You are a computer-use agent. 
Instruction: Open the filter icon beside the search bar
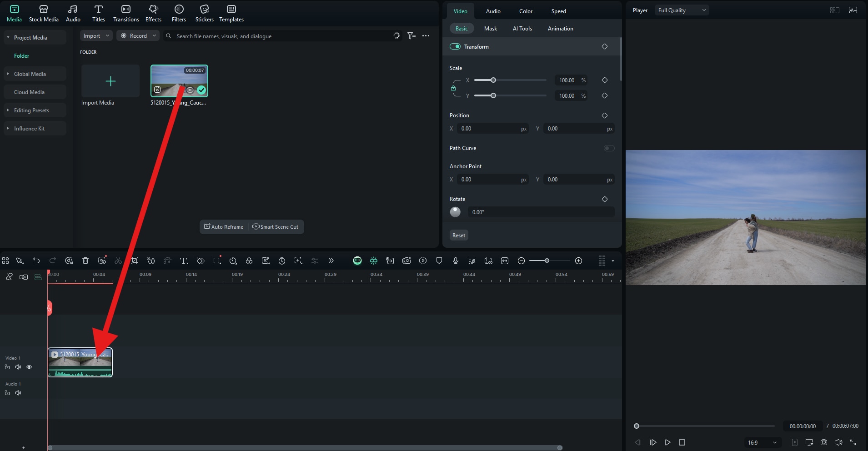coord(411,36)
